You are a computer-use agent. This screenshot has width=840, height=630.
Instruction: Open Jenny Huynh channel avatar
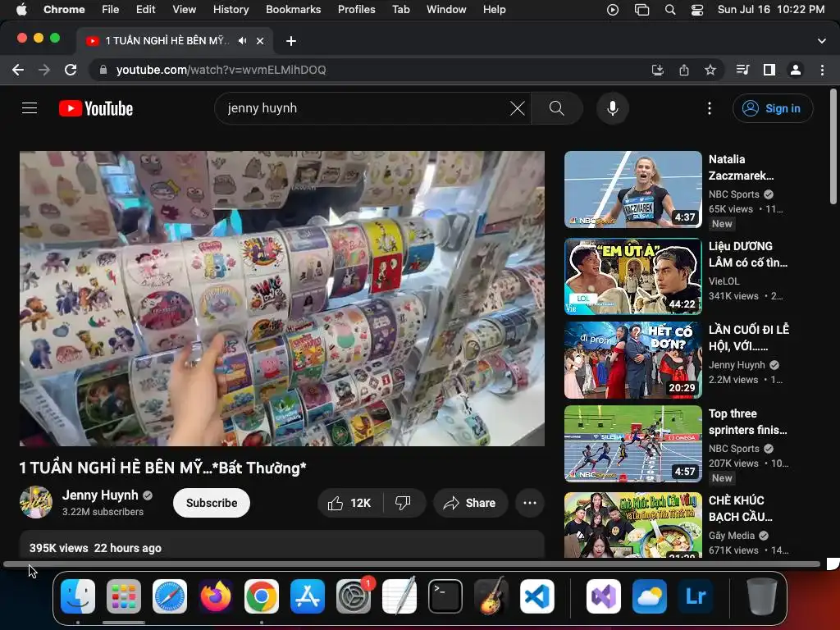[36, 503]
